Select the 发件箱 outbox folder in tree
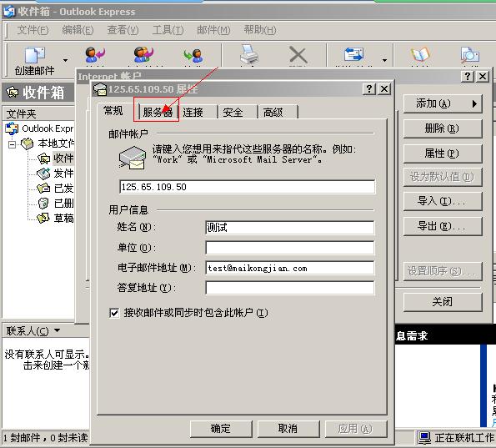496x448 pixels. coord(56,174)
